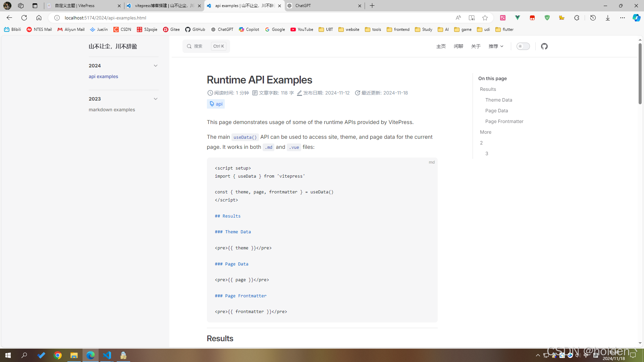Open the green shield extension icon

[547, 18]
